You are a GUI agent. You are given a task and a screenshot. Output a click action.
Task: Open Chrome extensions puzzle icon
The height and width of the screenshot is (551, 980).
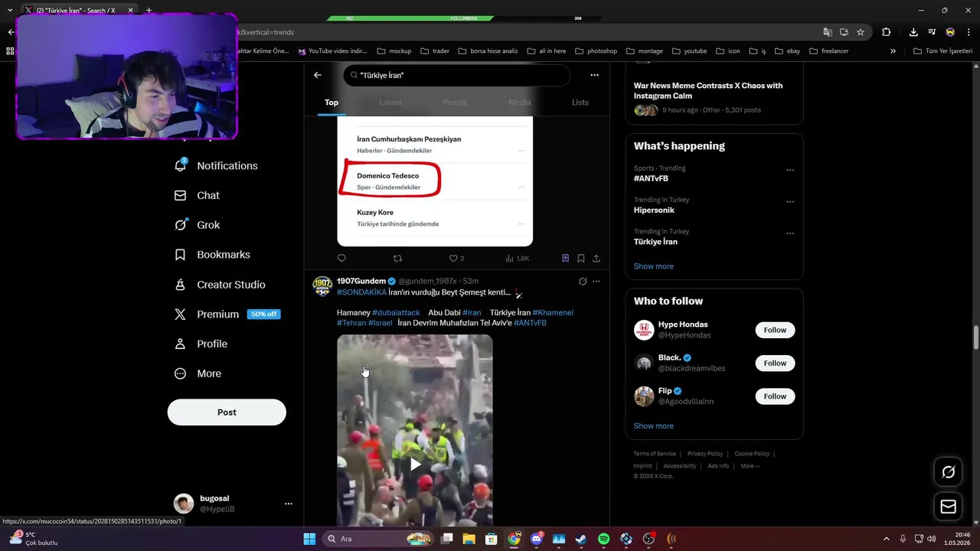(x=887, y=32)
